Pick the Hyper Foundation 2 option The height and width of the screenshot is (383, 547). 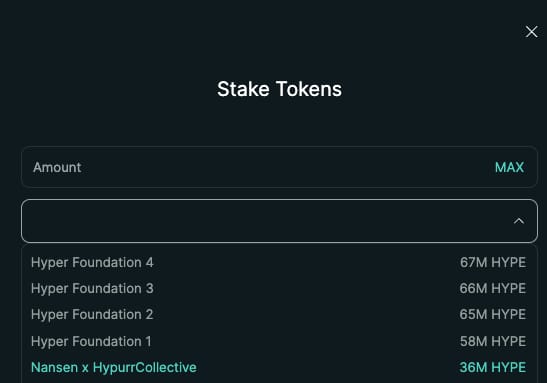(278, 315)
